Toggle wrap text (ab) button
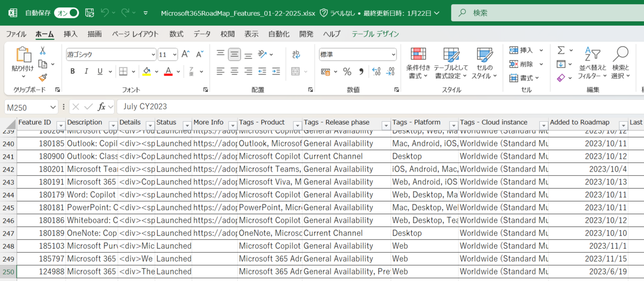The width and height of the screenshot is (644, 281). coord(296,54)
